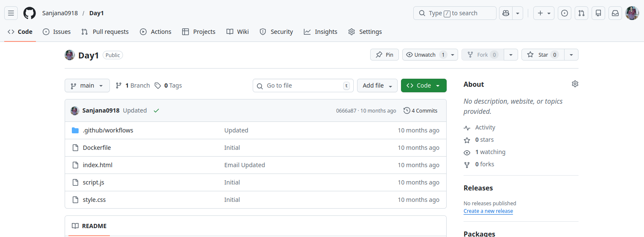Open the green Code dropdown button

tap(424, 85)
